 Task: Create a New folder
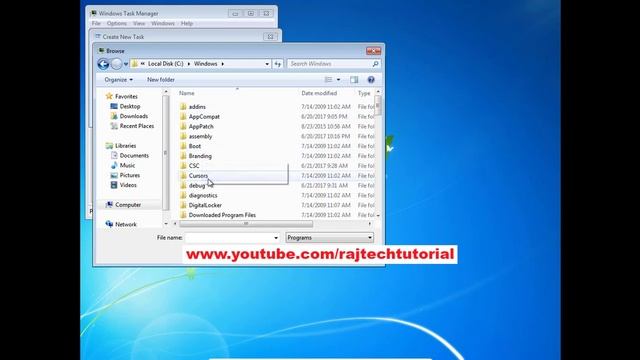(x=161, y=80)
